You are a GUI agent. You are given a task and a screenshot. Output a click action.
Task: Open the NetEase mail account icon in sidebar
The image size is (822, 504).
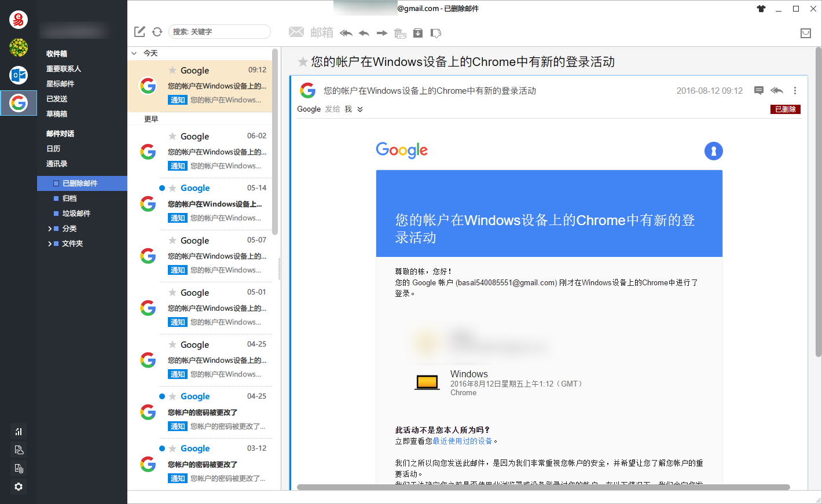pyautogui.click(x=19, y=20)
